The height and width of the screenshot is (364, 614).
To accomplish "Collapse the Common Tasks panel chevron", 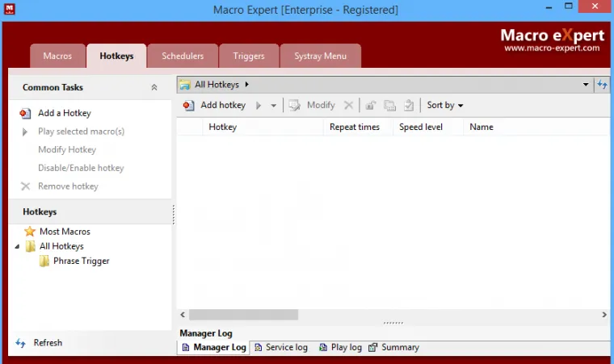I will click(154, 87).
